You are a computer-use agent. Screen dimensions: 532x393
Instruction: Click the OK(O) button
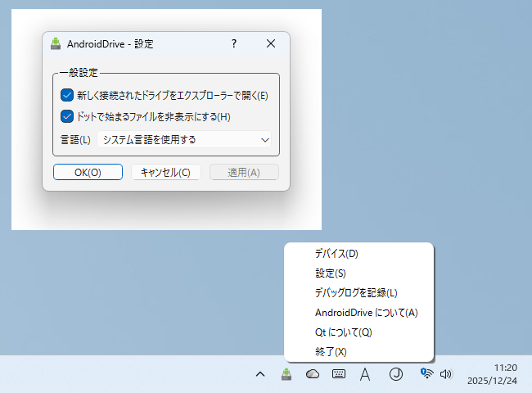(x=88, y=172)
